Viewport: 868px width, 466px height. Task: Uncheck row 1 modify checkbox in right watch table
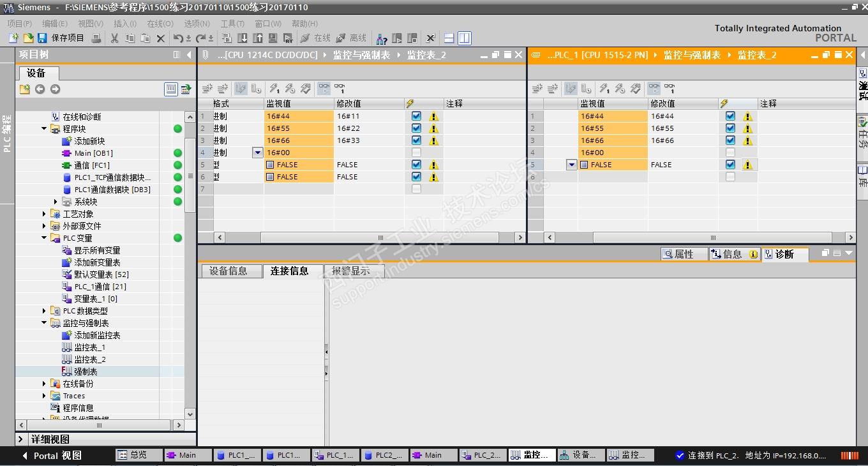click(730, 116)
